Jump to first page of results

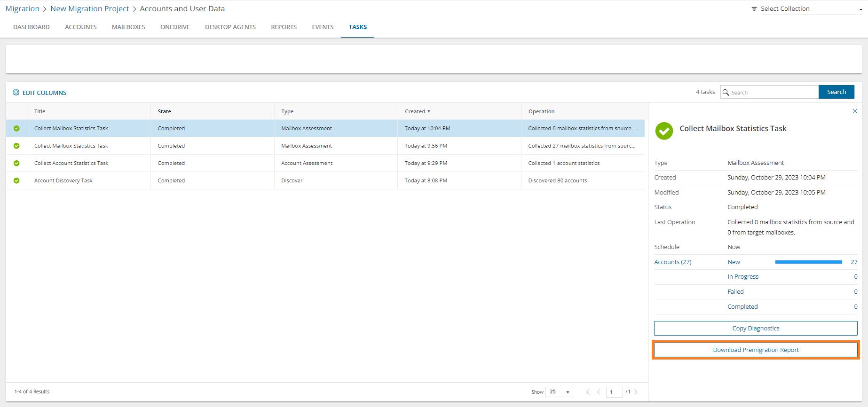[587, 392]
